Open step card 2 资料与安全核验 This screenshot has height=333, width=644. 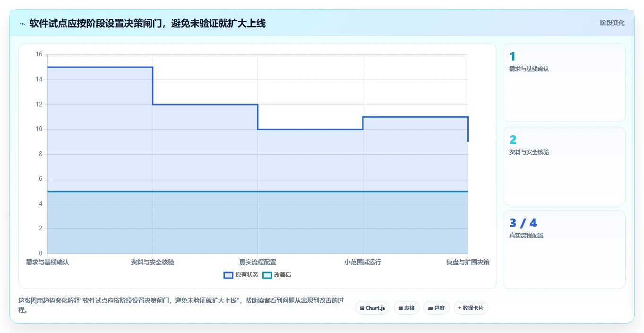click(x=564, y=166)
